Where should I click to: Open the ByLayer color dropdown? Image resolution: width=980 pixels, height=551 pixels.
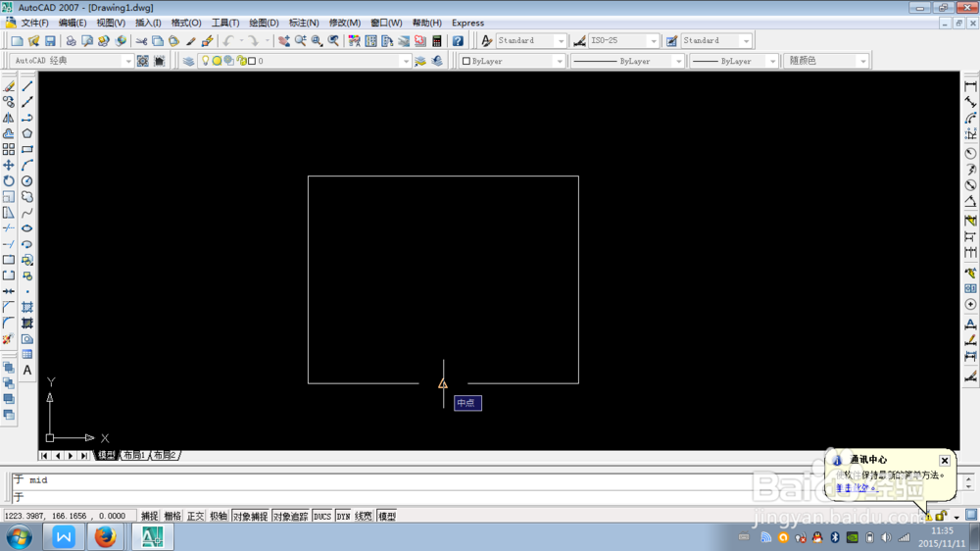[560, 62]
